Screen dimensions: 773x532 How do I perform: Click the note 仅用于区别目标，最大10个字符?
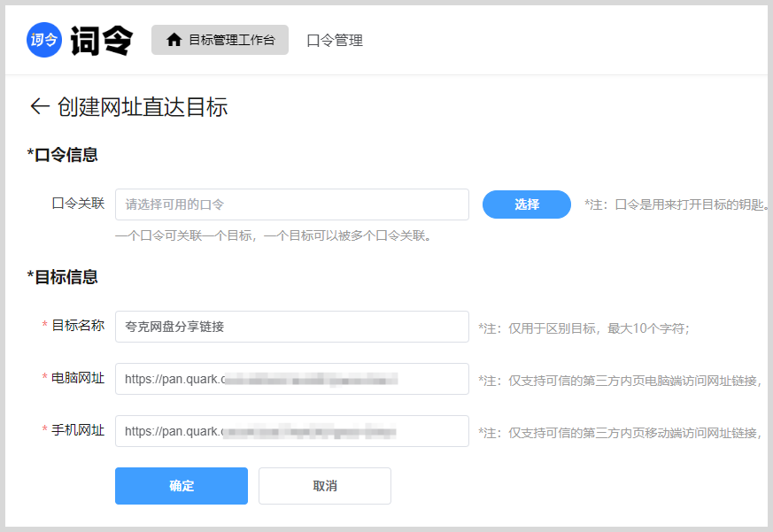[584, 328]
